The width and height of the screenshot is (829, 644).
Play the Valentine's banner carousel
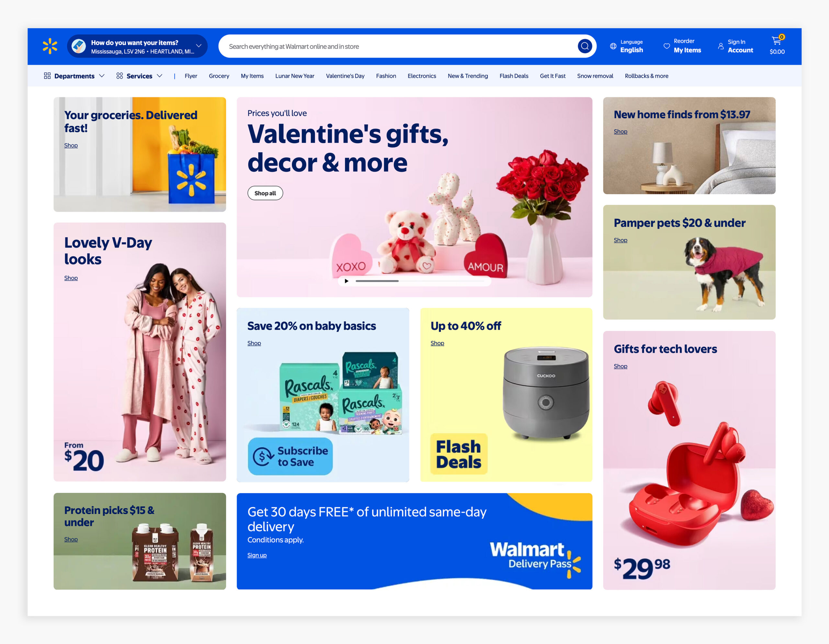(346, 281)
